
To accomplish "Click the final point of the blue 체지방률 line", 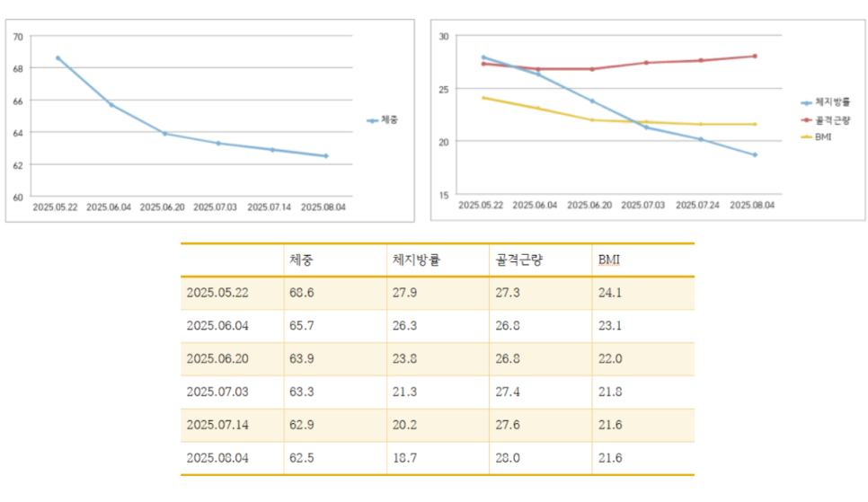I will click(755, 154).
